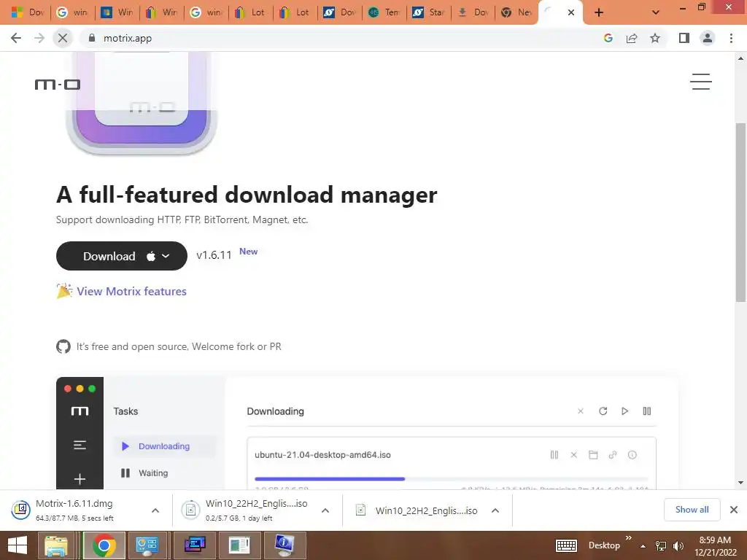Viewport: 747px width, 560px height.
Task: Close the current loading tab
Action: coord(570,12)
